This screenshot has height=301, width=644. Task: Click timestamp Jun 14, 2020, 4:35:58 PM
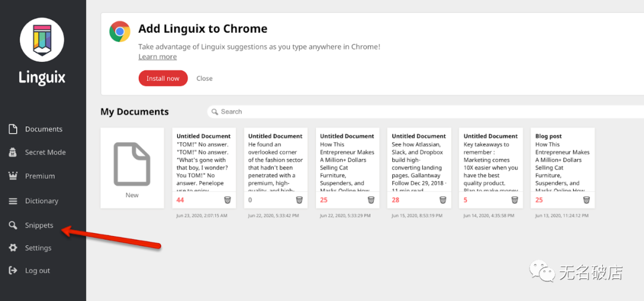pyautogui.click(x=489, y=215)
